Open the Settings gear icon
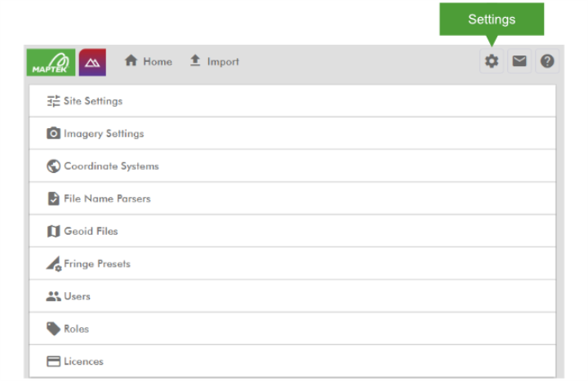 tap(491, 62)
